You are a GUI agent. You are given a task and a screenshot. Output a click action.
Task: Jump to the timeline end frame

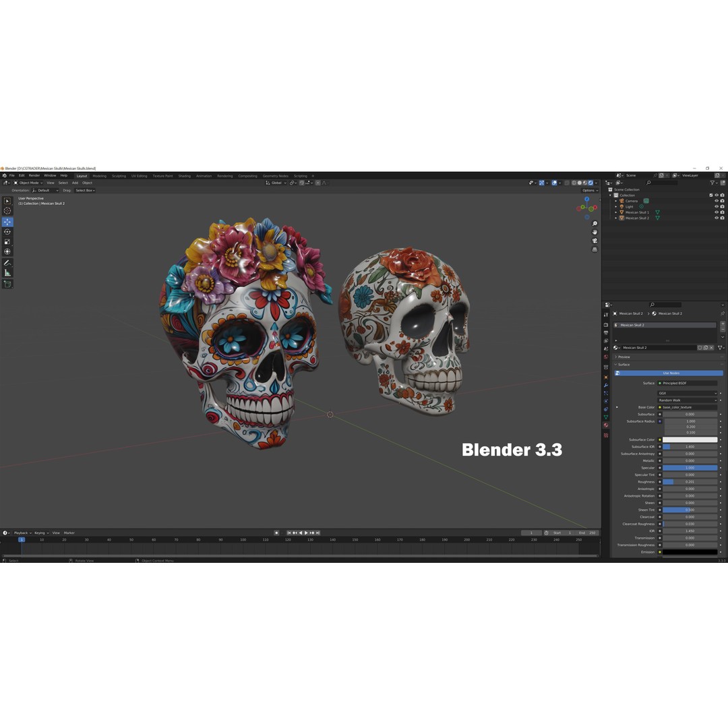(318, 533)
